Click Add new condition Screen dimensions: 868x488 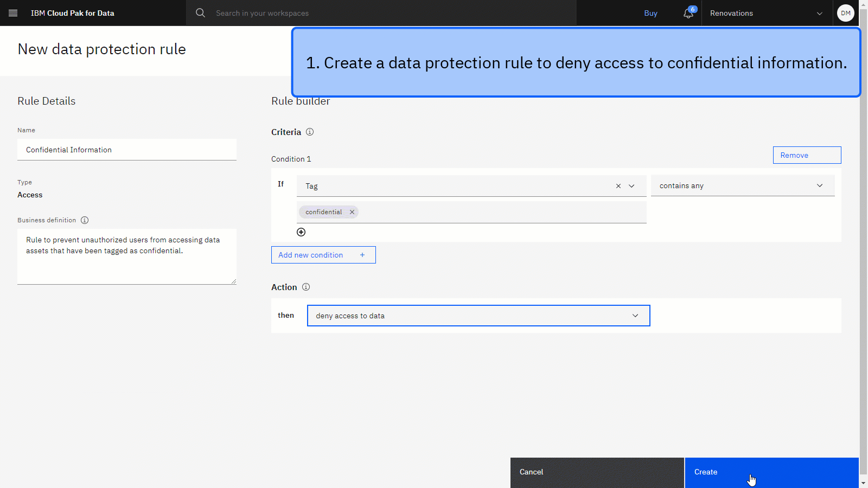click(x=323, y=255)
